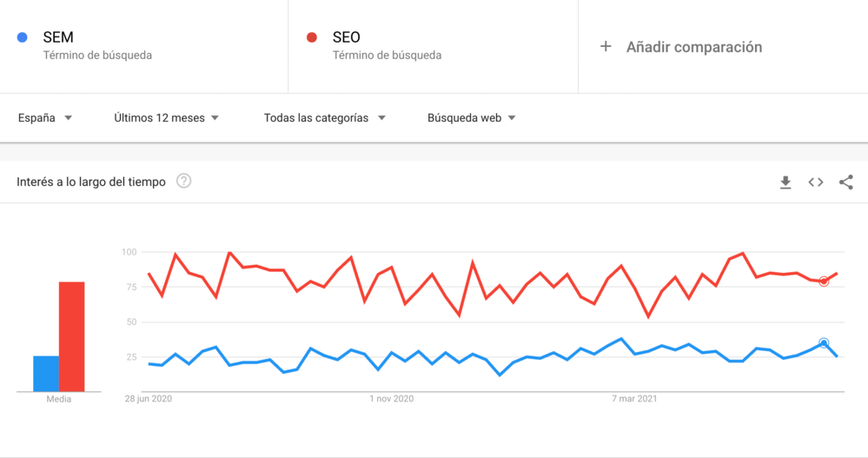Image resolution: width=868 pixels, height=458 pixels.
Task: Click the embed code icon
Action: (816, 183)
